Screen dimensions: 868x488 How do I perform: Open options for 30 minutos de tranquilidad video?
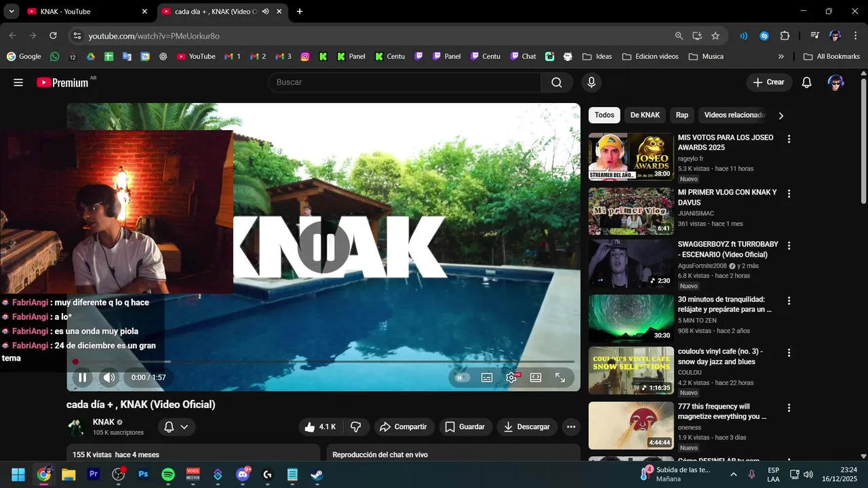click(x=789, y=301)
